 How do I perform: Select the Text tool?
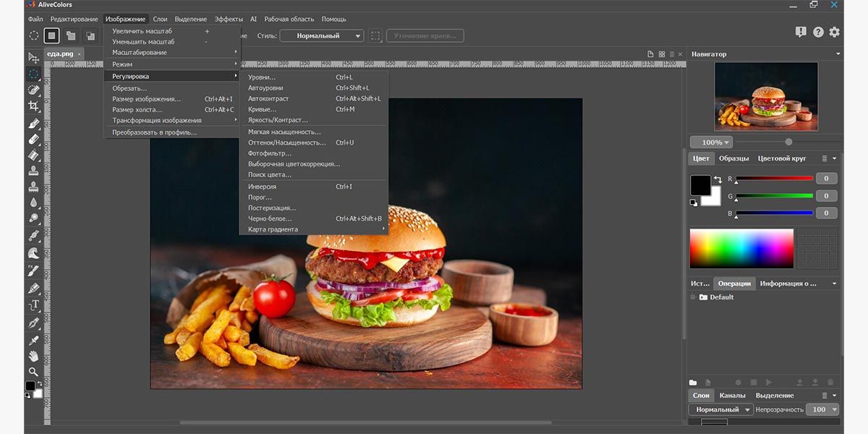click(33, 305)
